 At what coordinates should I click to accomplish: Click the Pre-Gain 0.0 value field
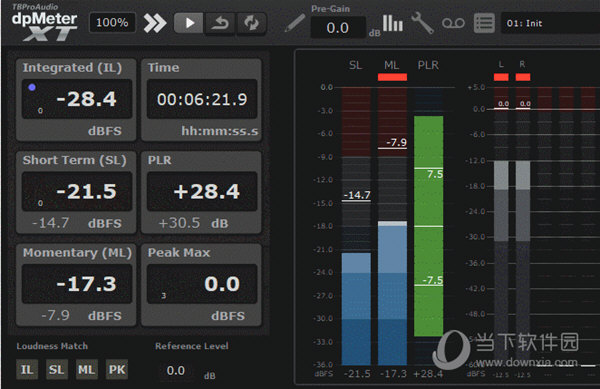338,28
